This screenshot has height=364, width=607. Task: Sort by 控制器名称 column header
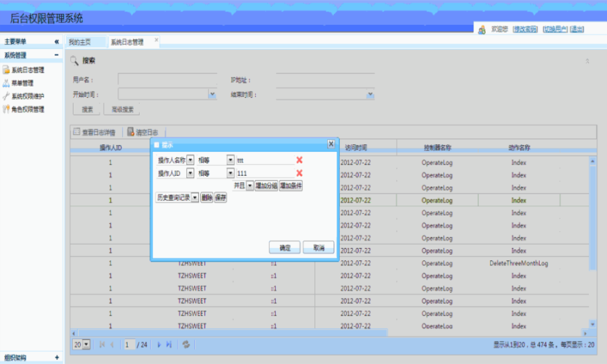438,148
